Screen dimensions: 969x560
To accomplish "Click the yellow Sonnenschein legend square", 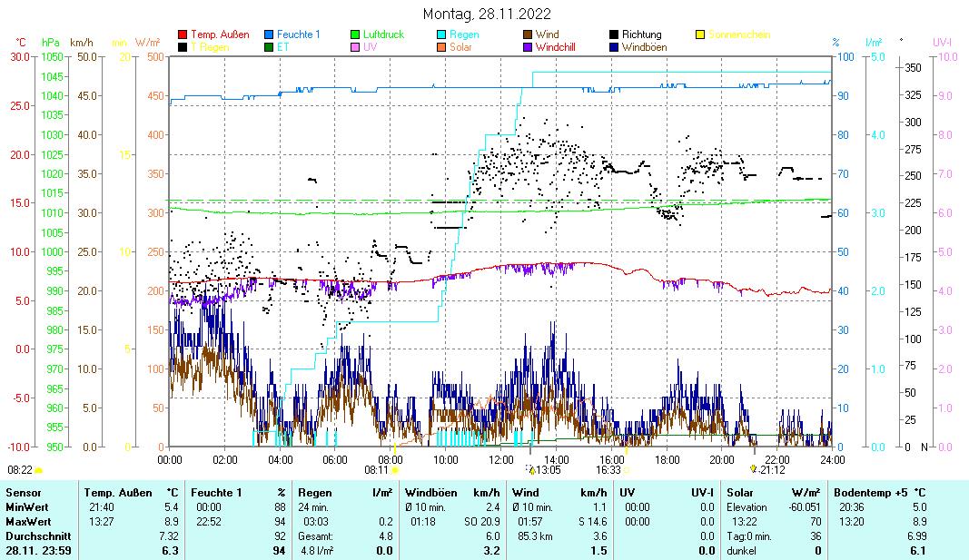I will point(700,34).
